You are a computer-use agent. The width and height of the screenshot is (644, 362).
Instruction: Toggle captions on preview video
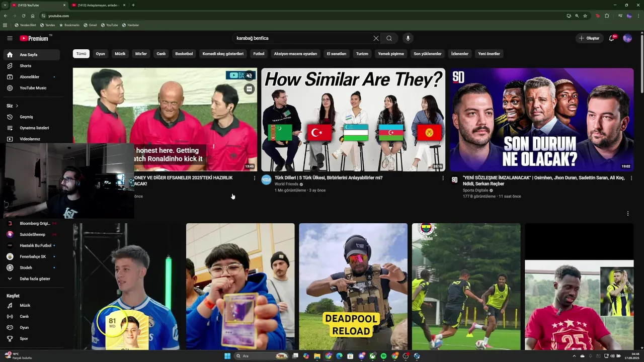pyautogui.click(x=249, y=89)
